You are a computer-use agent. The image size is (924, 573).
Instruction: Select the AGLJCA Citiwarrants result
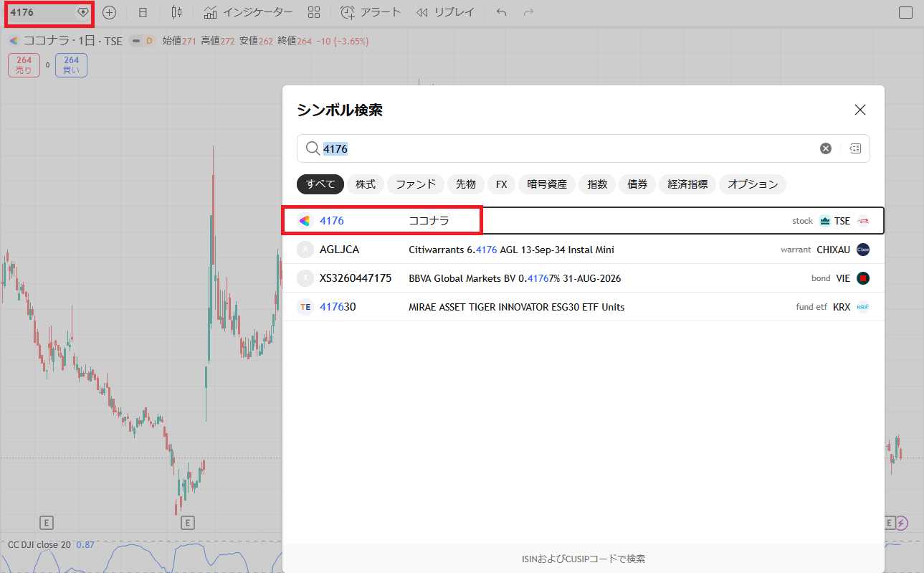[584, 250]
